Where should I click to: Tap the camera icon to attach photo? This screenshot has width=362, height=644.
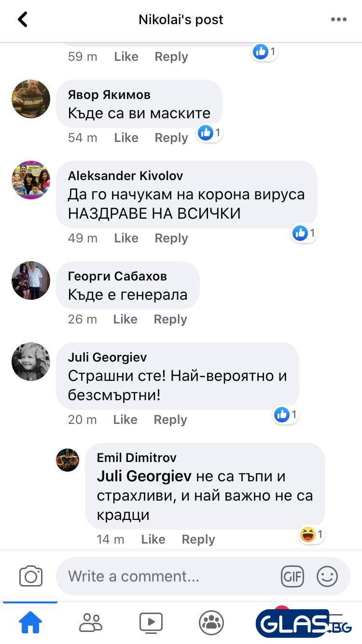[31, 576]
